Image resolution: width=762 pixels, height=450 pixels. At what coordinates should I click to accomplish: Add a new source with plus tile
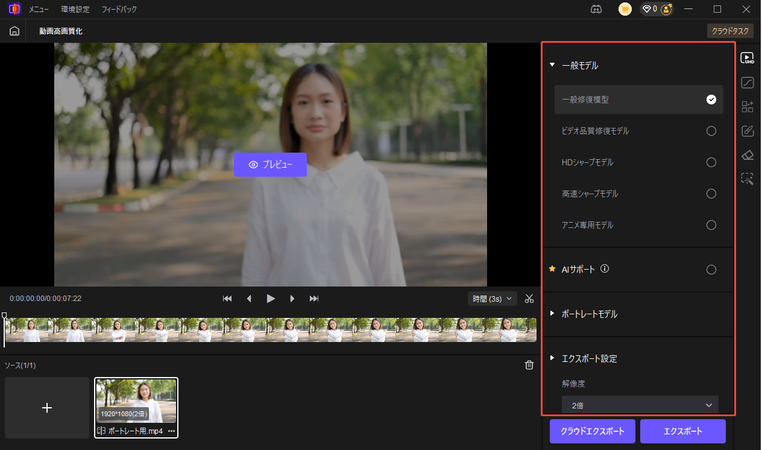point(47,408)
